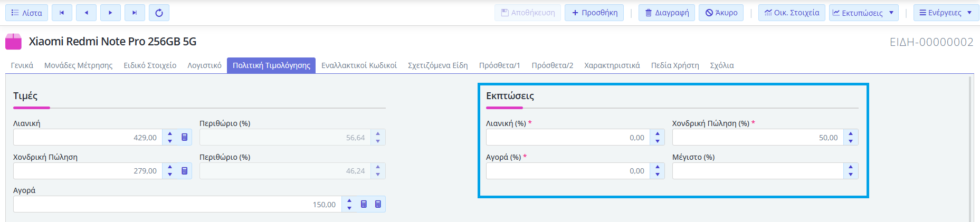Open calculator for Λιανική price
The image size is (980, 222).
coord(185,137)
